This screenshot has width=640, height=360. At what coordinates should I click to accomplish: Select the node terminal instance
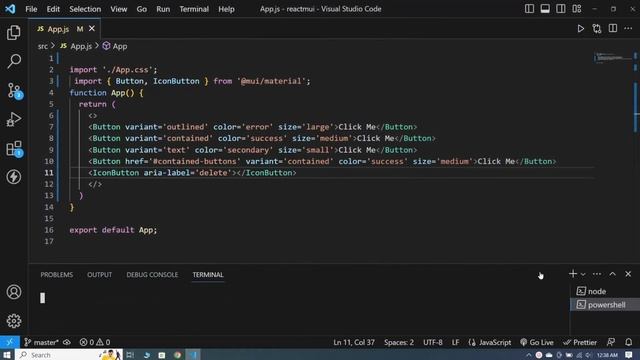(x=604, y=291)
